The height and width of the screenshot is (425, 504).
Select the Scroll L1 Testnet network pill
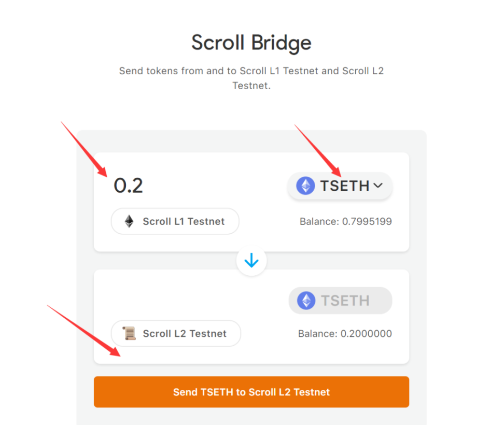[x=175, y=221]
